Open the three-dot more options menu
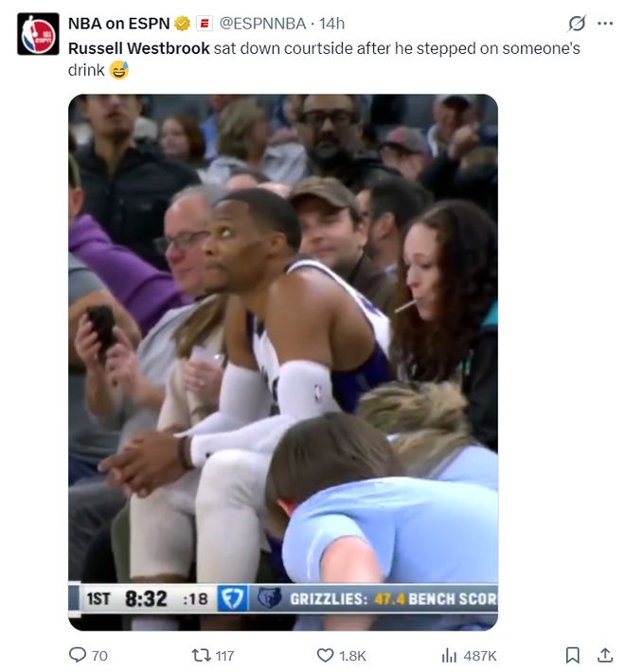625x672 pixels. (x=605, y=24)
